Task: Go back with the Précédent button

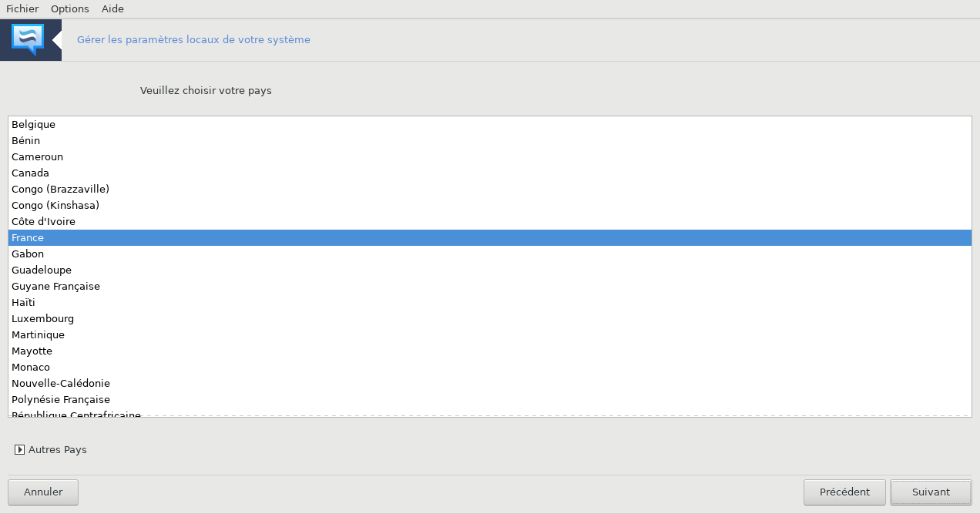Action: [x=844, y=492]
